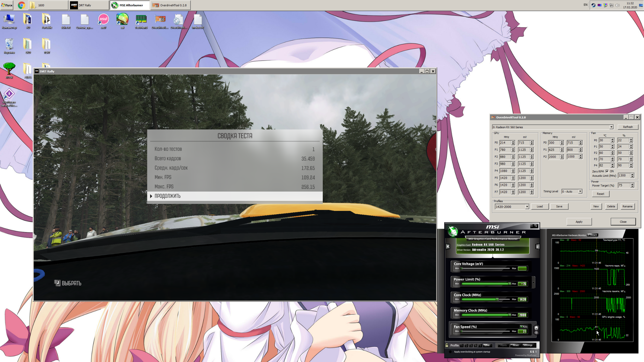Toggle Zero RPM checkbox in OverdriveNTool
This screenshot has width=644, height=362.
pos(607,171)
